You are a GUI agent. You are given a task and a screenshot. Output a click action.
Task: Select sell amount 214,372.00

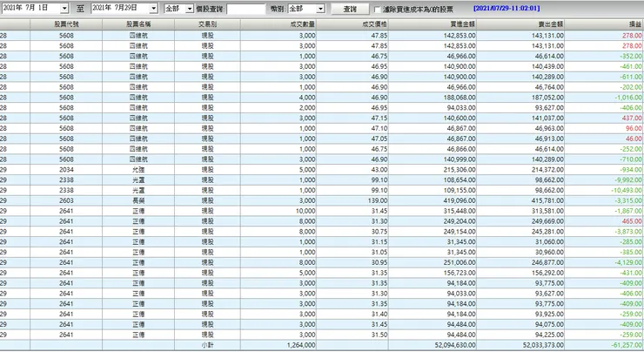click(547, 170)
